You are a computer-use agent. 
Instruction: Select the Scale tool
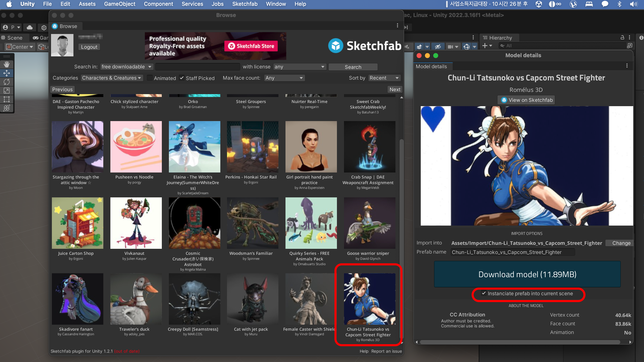click(x=7, y=90)
